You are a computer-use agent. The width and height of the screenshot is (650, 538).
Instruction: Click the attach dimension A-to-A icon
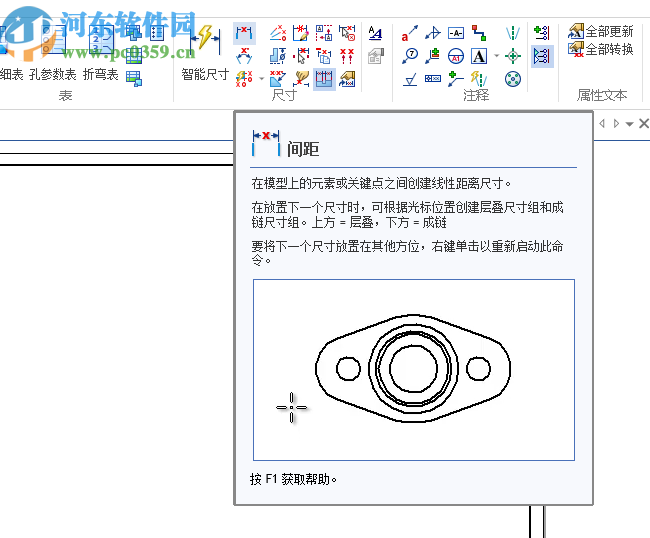pyautogui.click(x=324, y=33)
